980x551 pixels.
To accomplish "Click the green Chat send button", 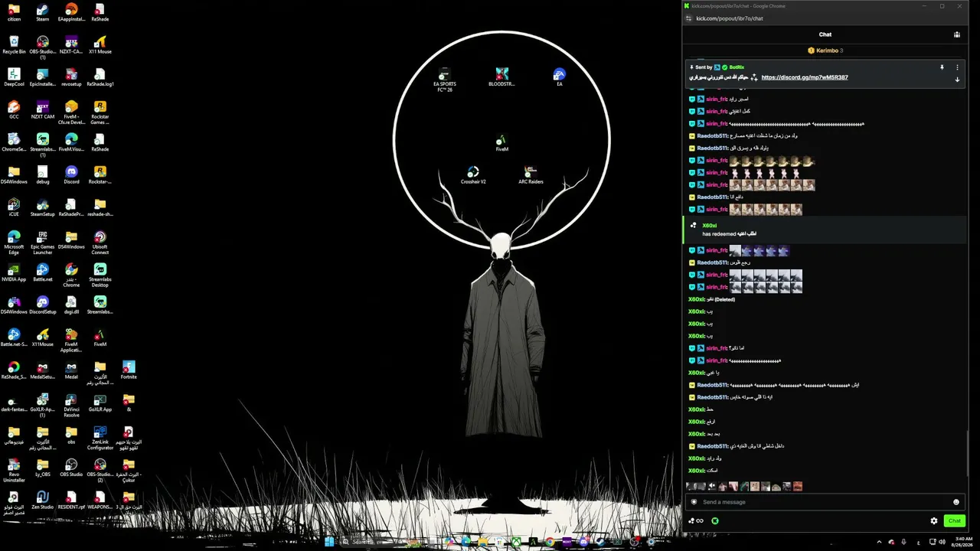I will click(x=954, y=521).
